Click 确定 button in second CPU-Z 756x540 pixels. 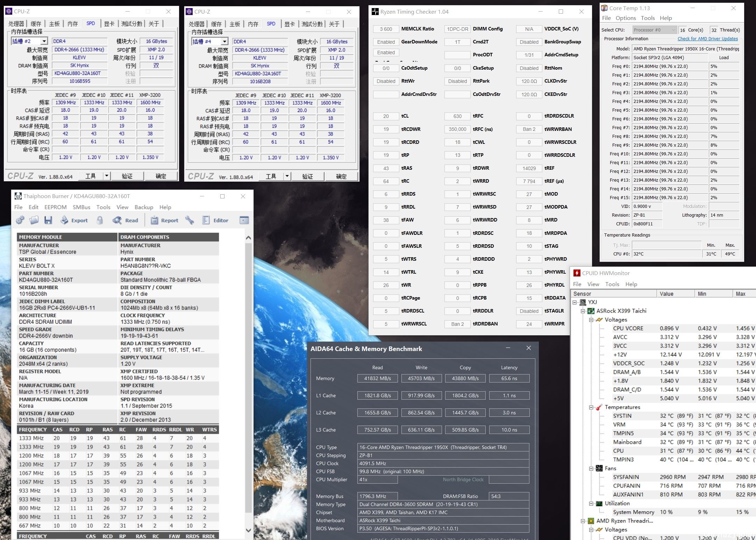click(341, 176)
